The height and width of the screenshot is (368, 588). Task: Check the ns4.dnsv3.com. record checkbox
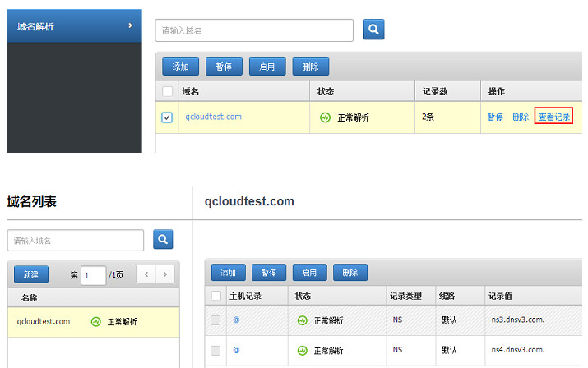pos(215,351)
